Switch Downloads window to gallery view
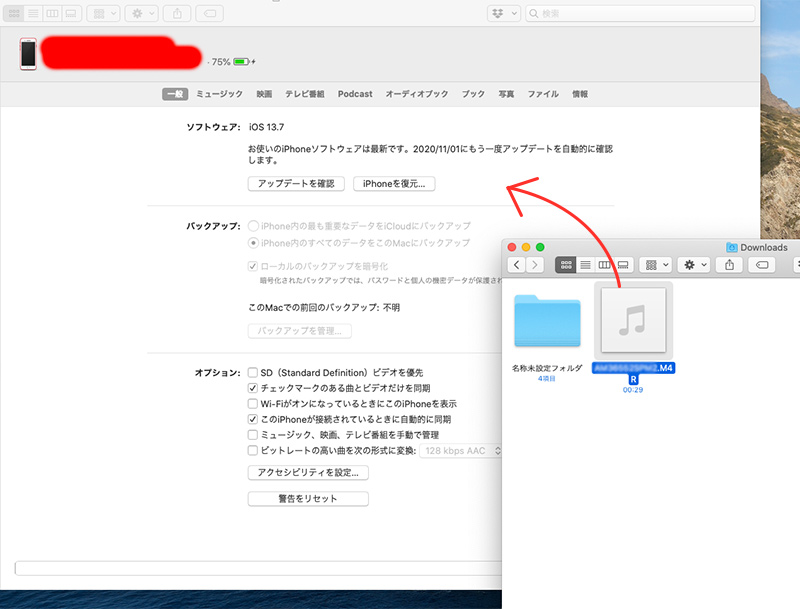 point(623,265)
